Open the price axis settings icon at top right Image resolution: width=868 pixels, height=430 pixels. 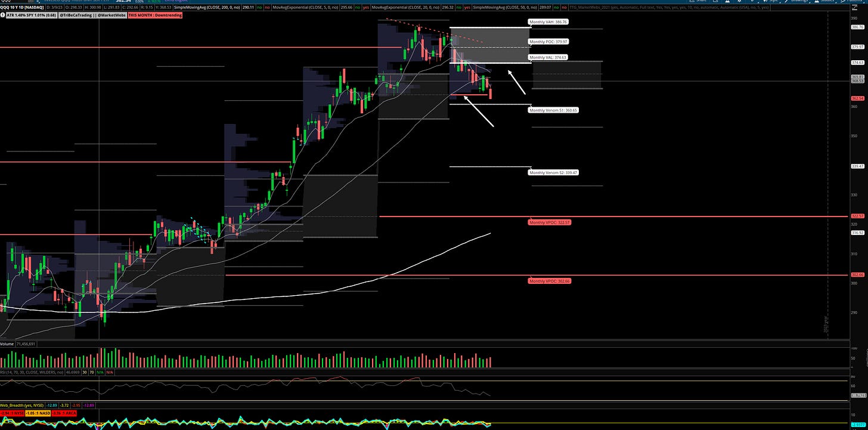tap(855, 8)
